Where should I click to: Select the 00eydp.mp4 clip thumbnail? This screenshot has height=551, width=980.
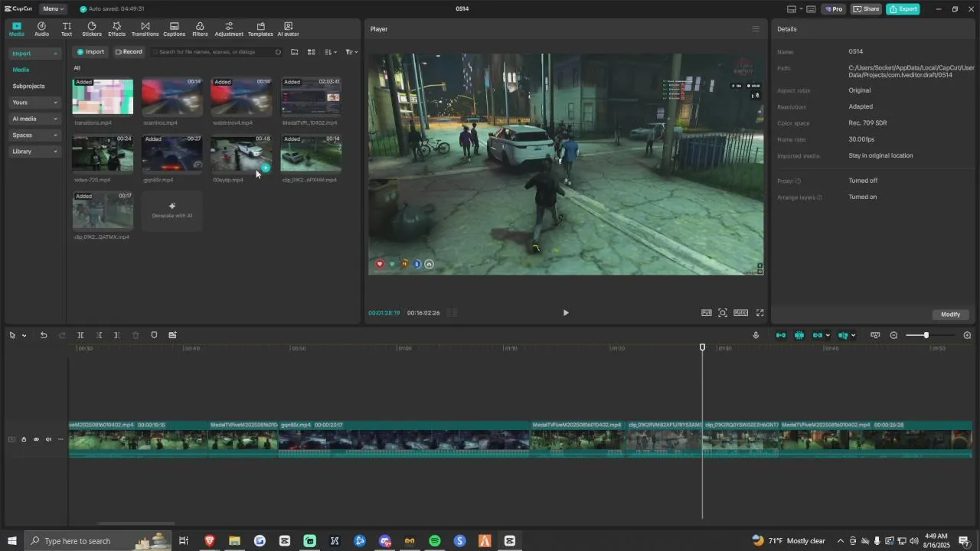[x=241, y=154]
